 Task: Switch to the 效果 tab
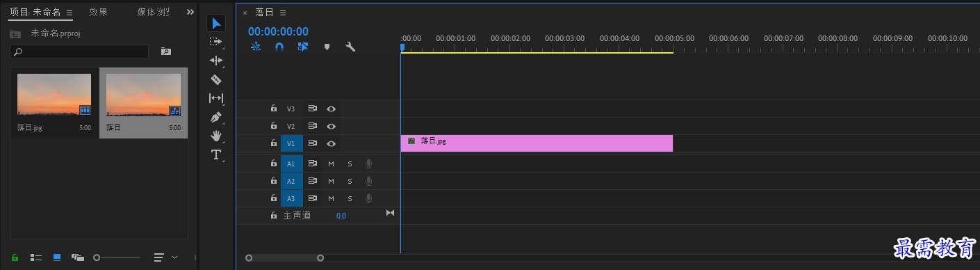coord(99,12)
